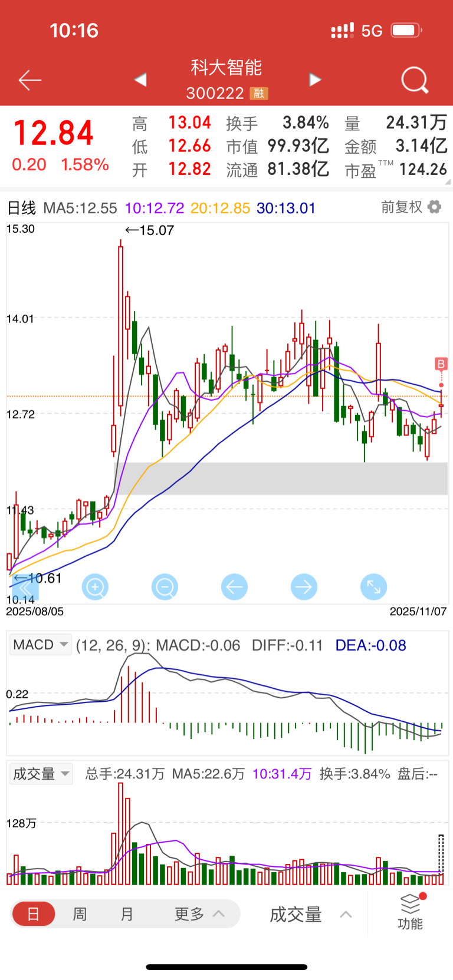Screen dimensions: 453x980
Task: Tap the 总手:24.31万 label
Action: (x=125, y=774)
